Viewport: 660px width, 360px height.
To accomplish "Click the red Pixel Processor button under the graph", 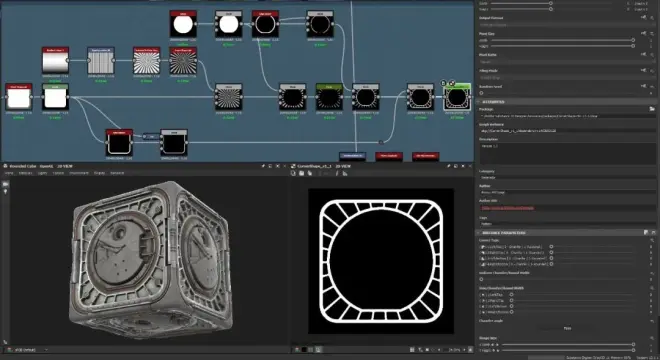I will coord(389,156).
